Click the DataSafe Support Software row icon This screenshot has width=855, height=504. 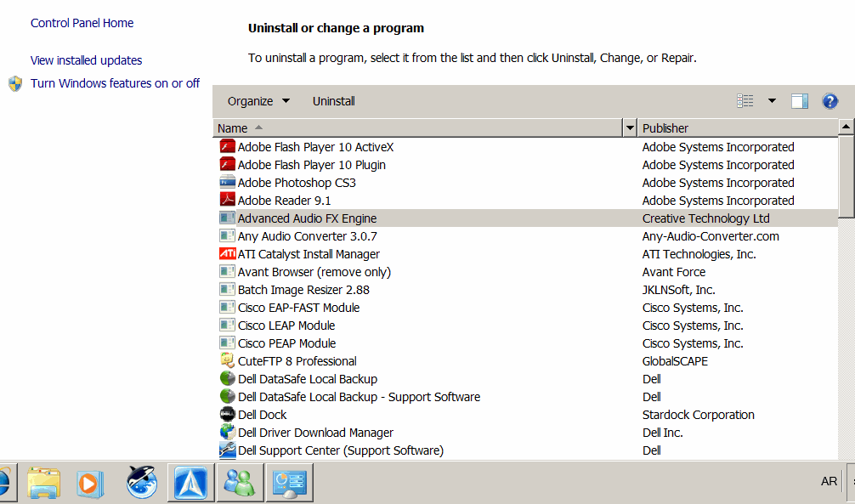[x=228, y=397]
